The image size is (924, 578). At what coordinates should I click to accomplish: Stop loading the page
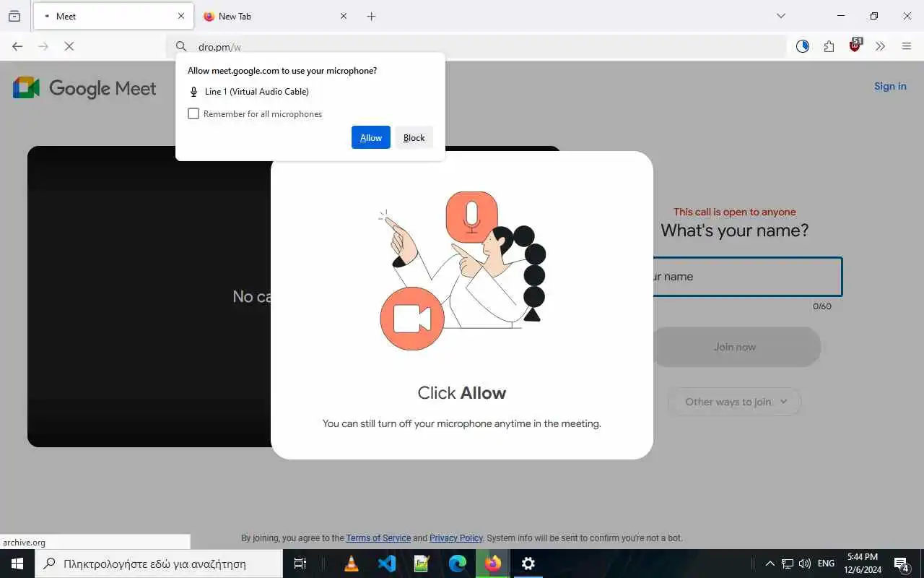click(x=69, y=46)
